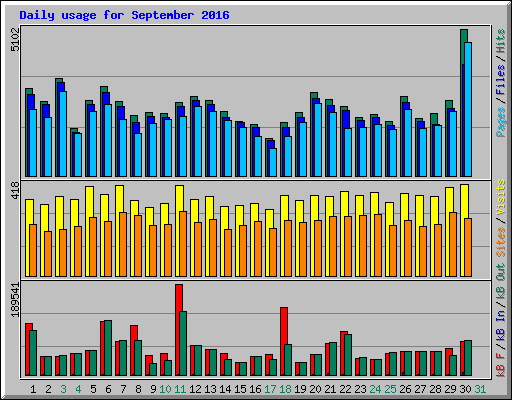Click the 'Hits' legend label
Viewport: 512px width, 400px height.
[x=501, y=41]
